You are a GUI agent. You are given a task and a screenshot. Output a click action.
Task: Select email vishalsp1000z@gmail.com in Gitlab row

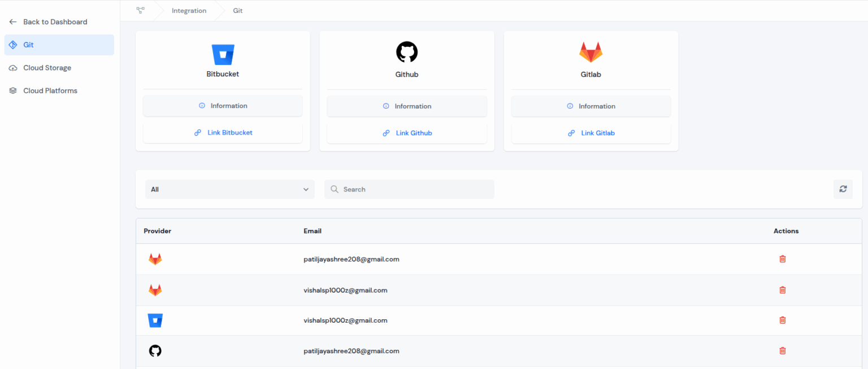pyautogui.click(x=345, y=290)
